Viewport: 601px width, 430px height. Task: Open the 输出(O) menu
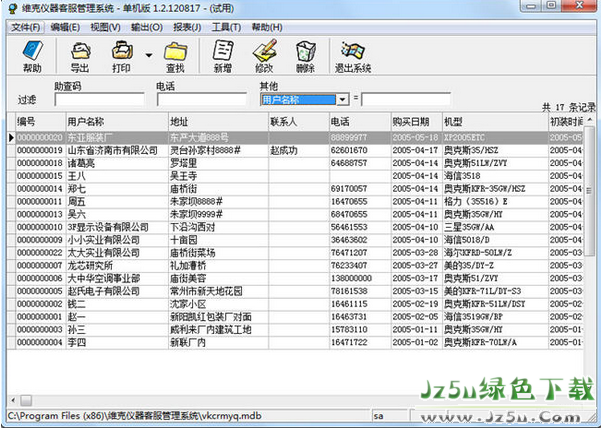[x=146, y=27]
